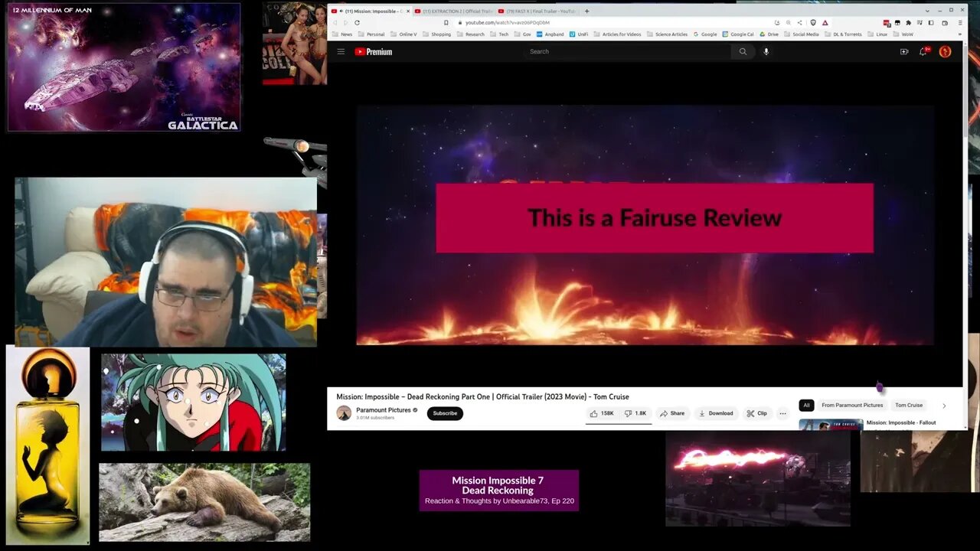
Task: Expand hidden bookmarks with the double chevron
Action: [x=960, y=34]
